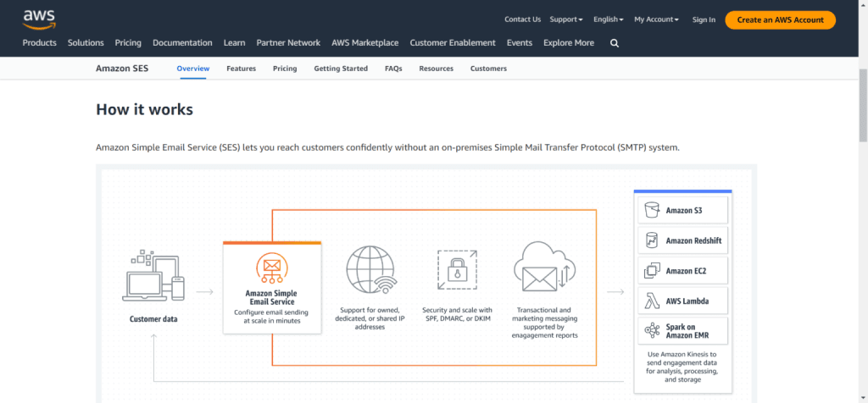Open the Documentation menu
This screenshot has height=403, width=868.
182,42
